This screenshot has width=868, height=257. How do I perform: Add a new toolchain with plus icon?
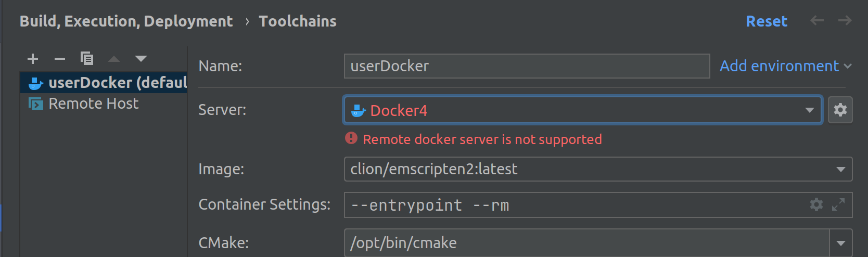pyautogui.click(x=33, y=59)
